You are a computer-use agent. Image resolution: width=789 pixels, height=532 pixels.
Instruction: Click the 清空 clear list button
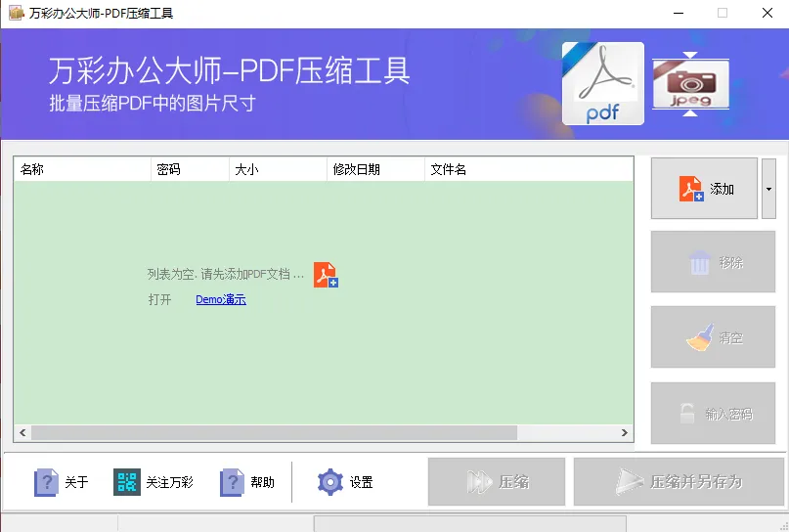click(x=713, y=336)
